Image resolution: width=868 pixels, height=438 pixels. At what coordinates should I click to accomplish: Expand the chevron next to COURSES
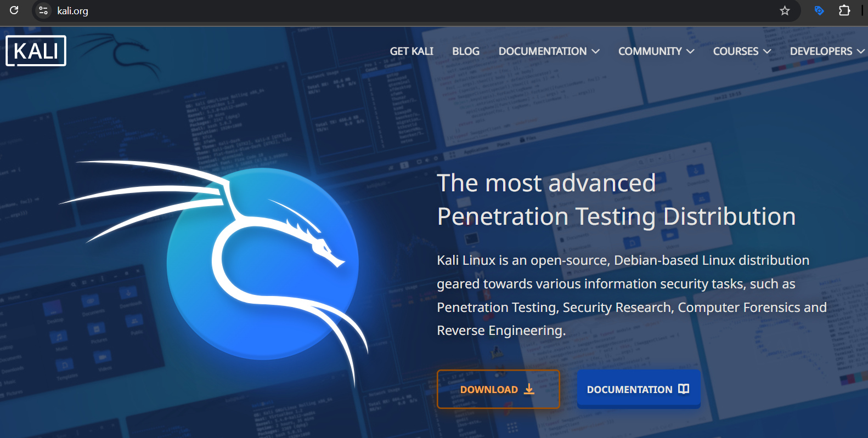pos(767,52)
